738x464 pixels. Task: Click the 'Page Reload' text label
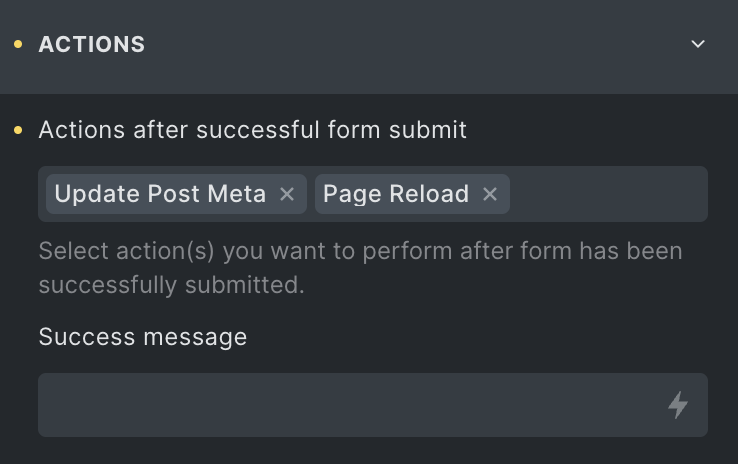click(396, 194)
